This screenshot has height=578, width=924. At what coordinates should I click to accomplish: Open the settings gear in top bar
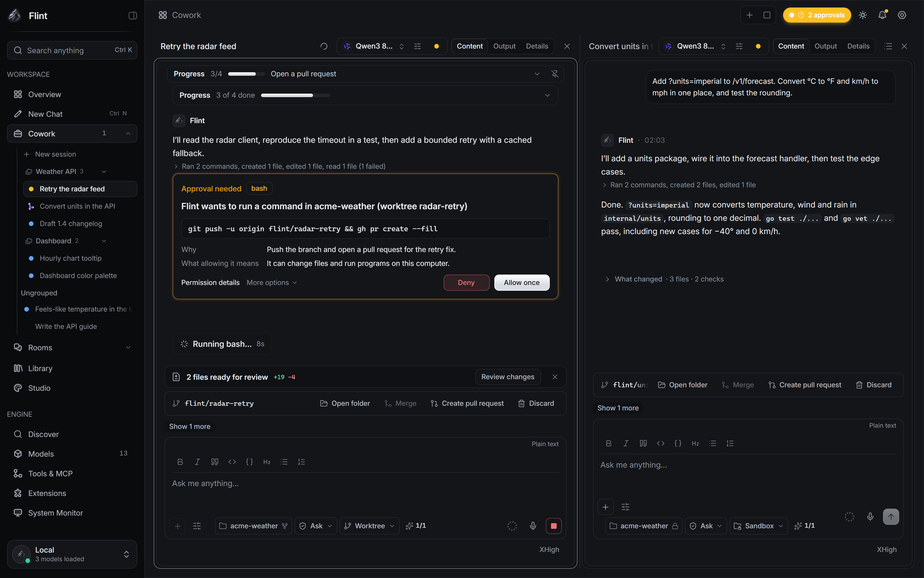(902, 15)
